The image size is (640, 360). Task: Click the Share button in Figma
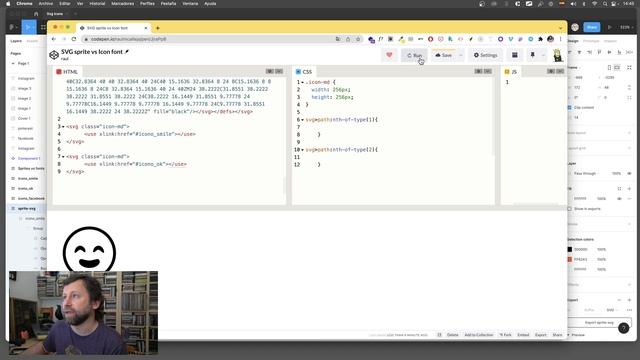coord(592,27)
